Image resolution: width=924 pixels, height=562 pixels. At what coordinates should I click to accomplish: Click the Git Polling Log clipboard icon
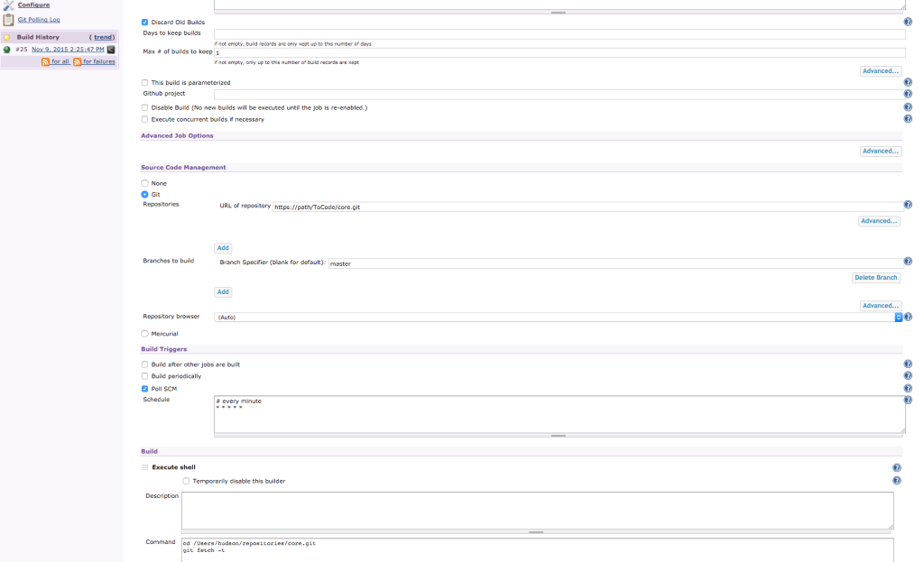pyautogui.click(x=7, y=19)
